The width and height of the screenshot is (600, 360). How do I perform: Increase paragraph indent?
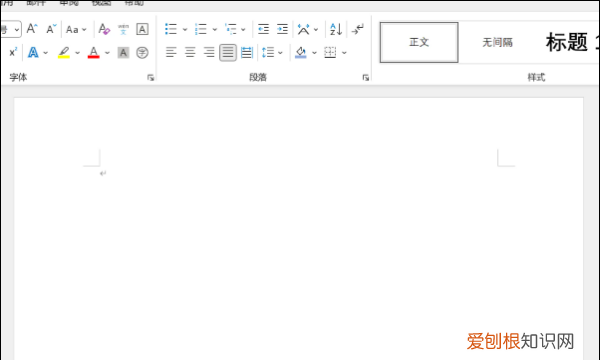(282, 29)
